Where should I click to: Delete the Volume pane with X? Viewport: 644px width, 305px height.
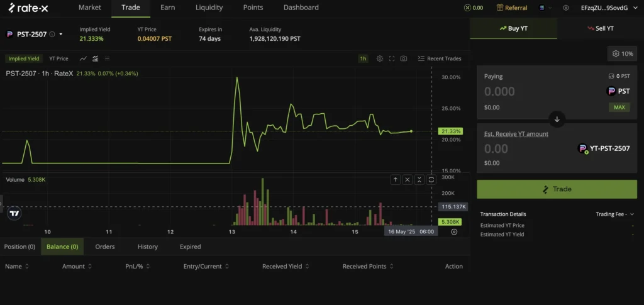[x=408, y=179]
